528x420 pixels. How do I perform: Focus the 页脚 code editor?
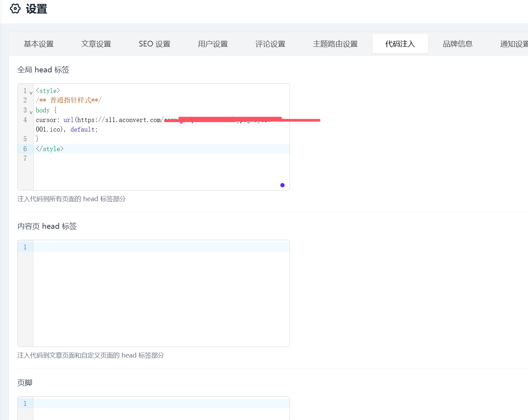click(161, 408)
